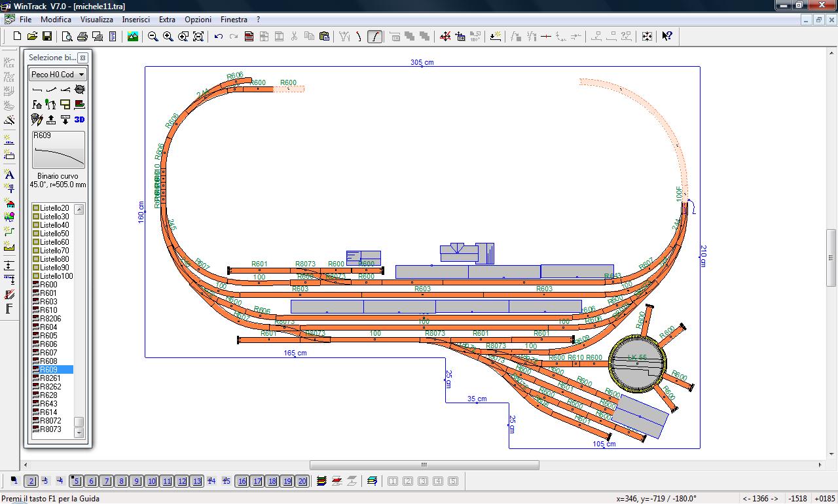Select the signals category icon

click(51, 104)
